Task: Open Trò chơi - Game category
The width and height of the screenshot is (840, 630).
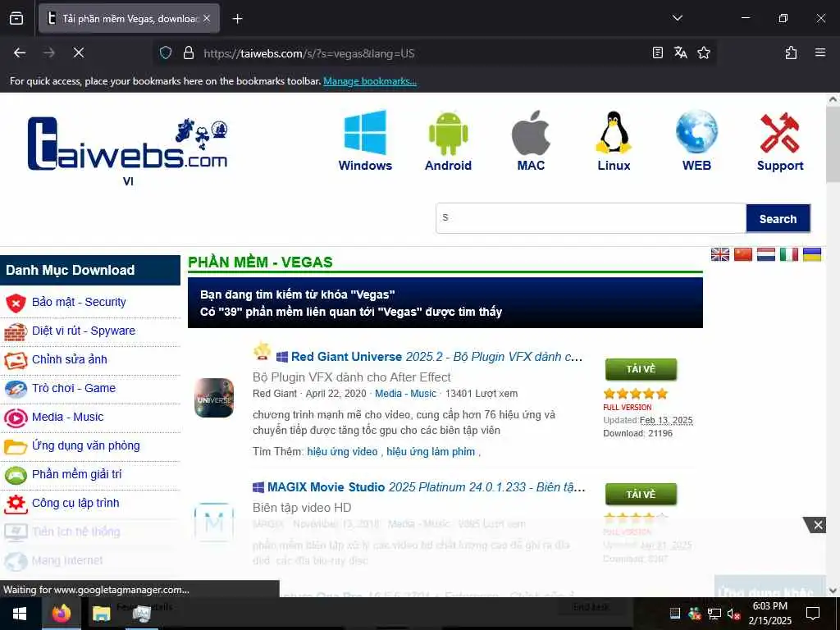Action: (x=74, y=388)
